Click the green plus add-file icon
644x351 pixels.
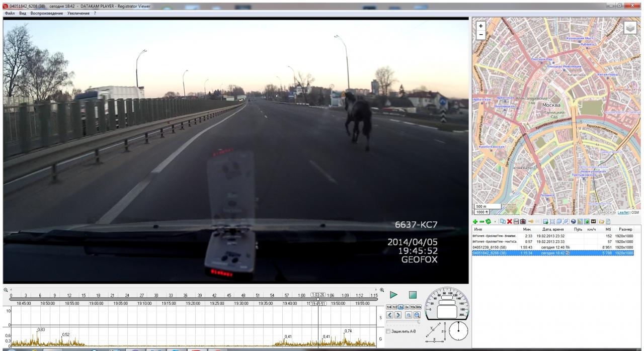[475, 222]
